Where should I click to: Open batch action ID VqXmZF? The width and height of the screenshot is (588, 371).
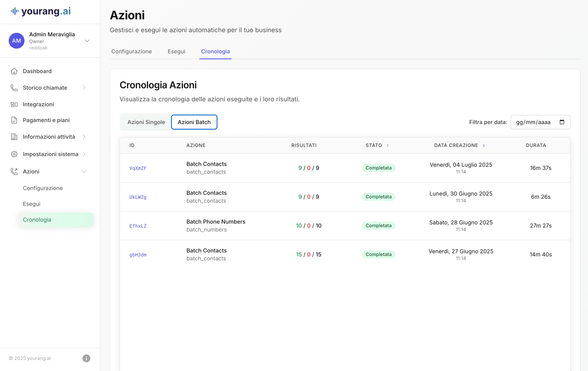(x=138, y=168)
